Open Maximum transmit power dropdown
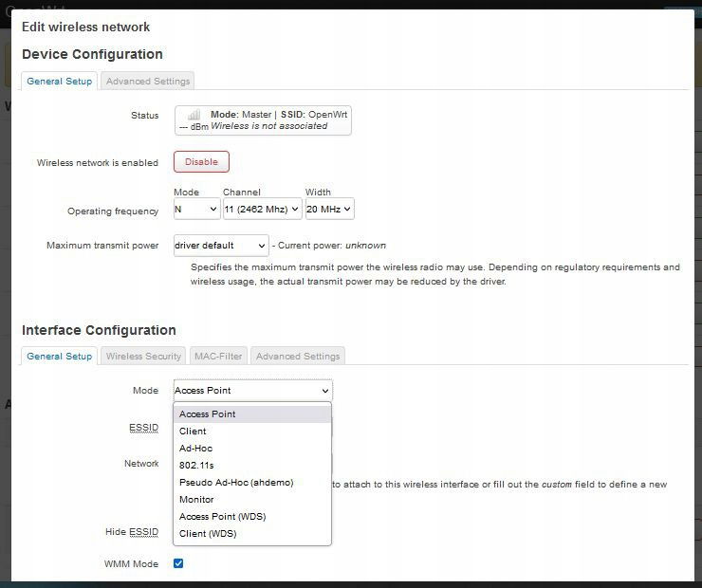This screenshot has width=702, height=588. [221, 246]
